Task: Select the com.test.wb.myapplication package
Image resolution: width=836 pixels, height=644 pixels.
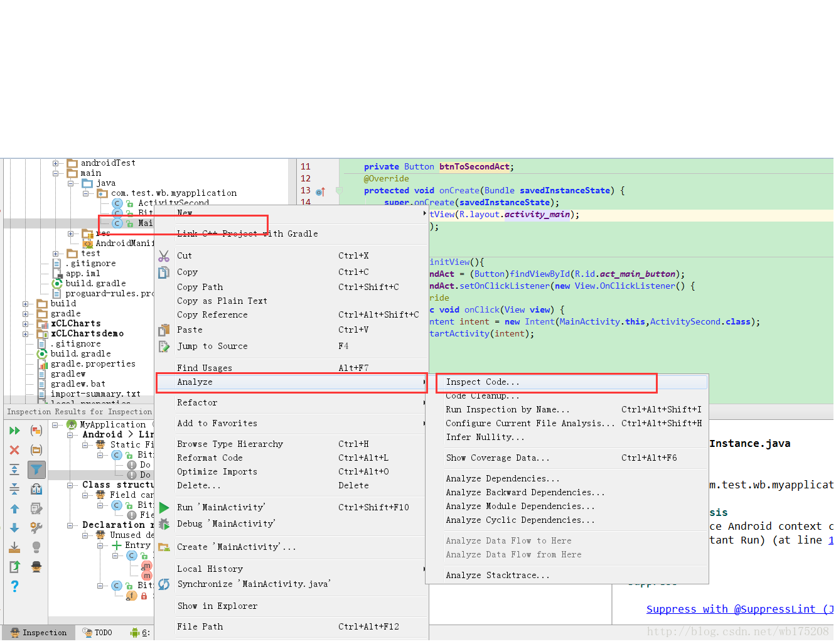Action: click(x=174, y=193)
